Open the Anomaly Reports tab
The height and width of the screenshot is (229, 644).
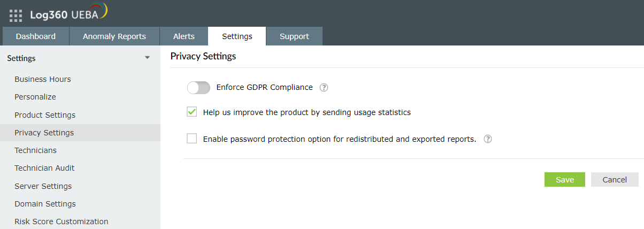coord(114,36)
